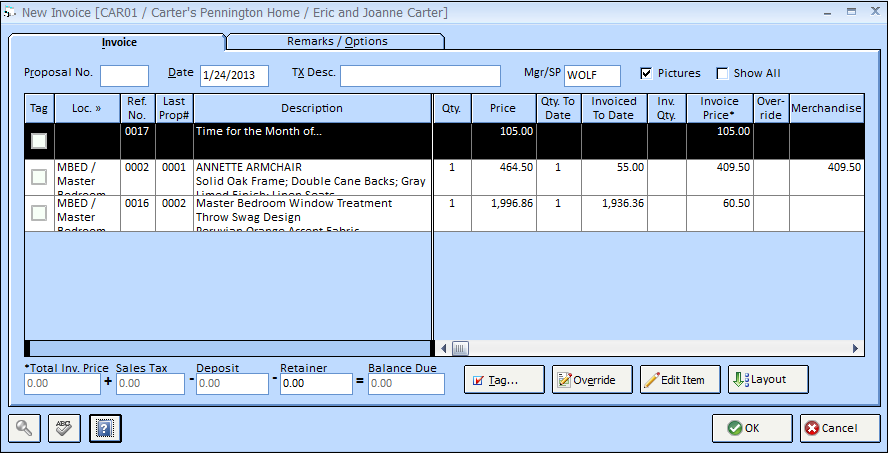This screenshot has width=888, height=453.
Task: Click the Inv. Qty. column header
Action: pos(667,108)
